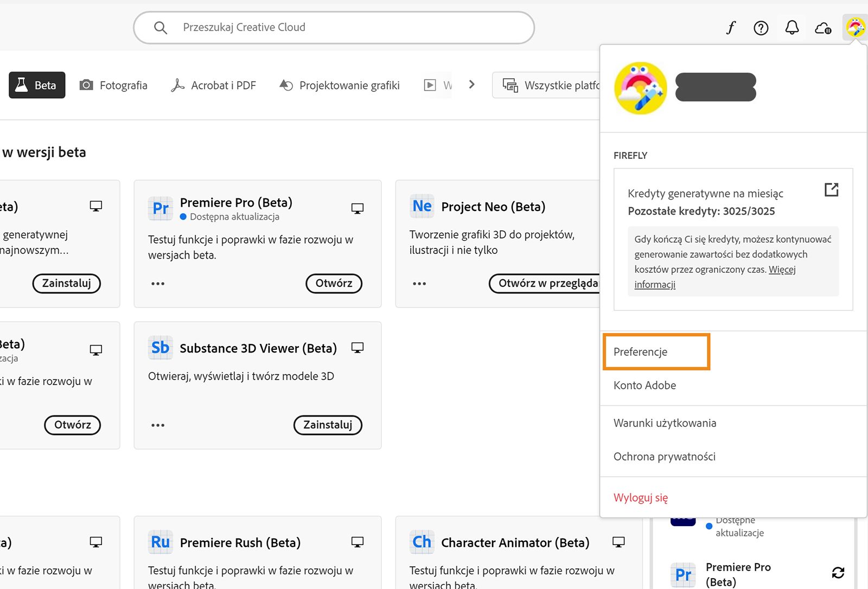Click the magnifier icon in the search field

coord(160,27)
